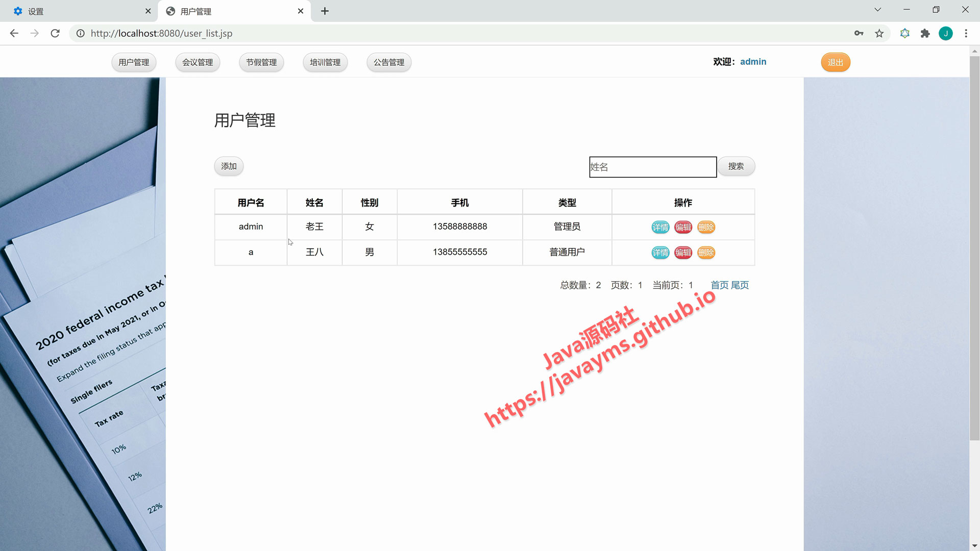The image size is (980, 551).
Task: Go forward with the browser forward arrow
Action: [x=34, y=33]
